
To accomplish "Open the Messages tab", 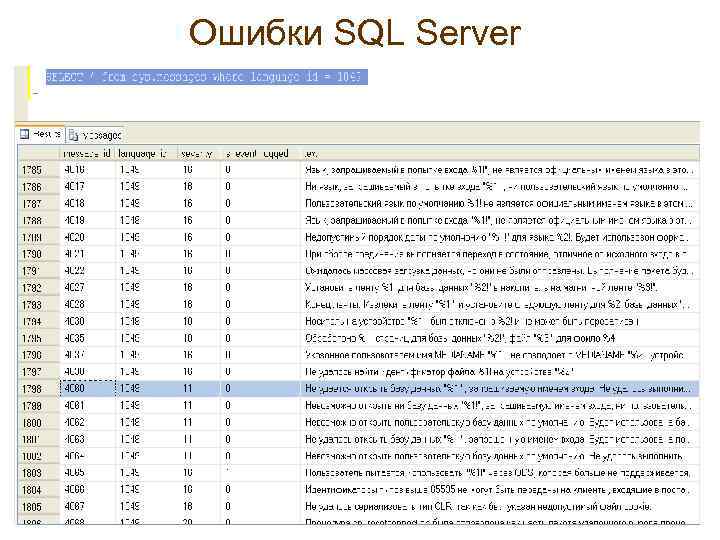I will click(96, 135).
